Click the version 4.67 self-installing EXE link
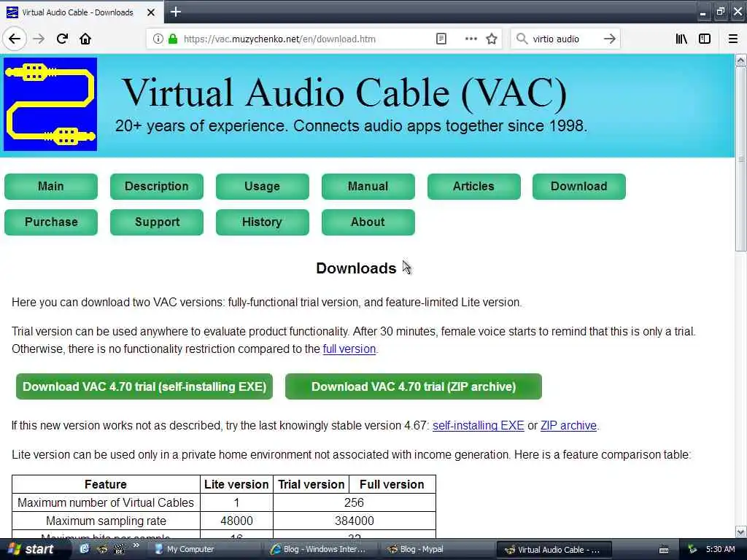Image resolution: width=747 pixels, height=560 pixels. click(479, 425)
